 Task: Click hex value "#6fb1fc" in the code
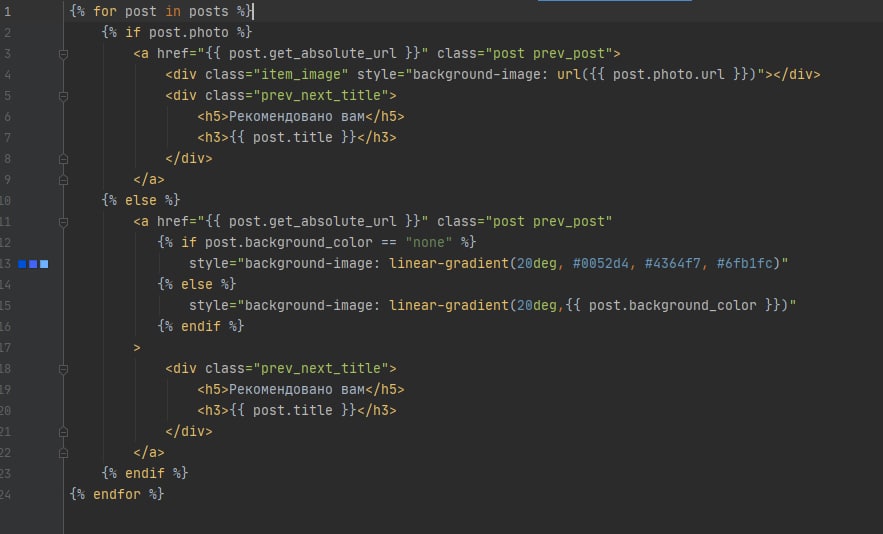[x=744, y=264]
